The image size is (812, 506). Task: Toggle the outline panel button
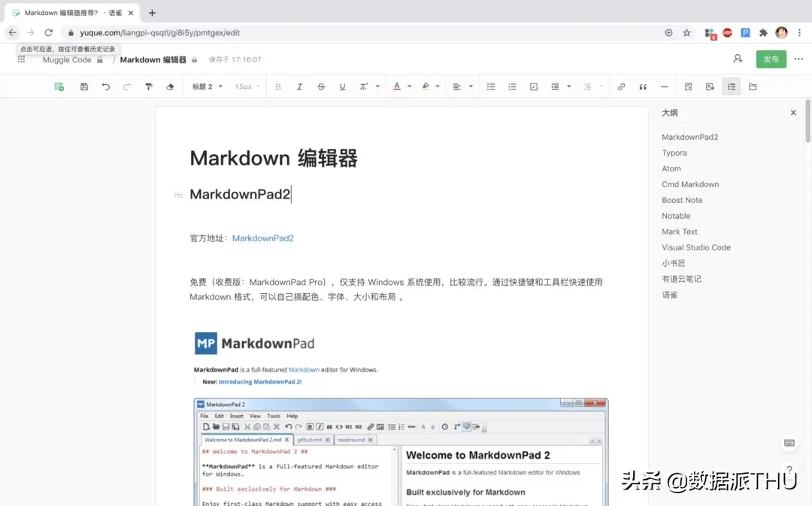pos(732,86)
